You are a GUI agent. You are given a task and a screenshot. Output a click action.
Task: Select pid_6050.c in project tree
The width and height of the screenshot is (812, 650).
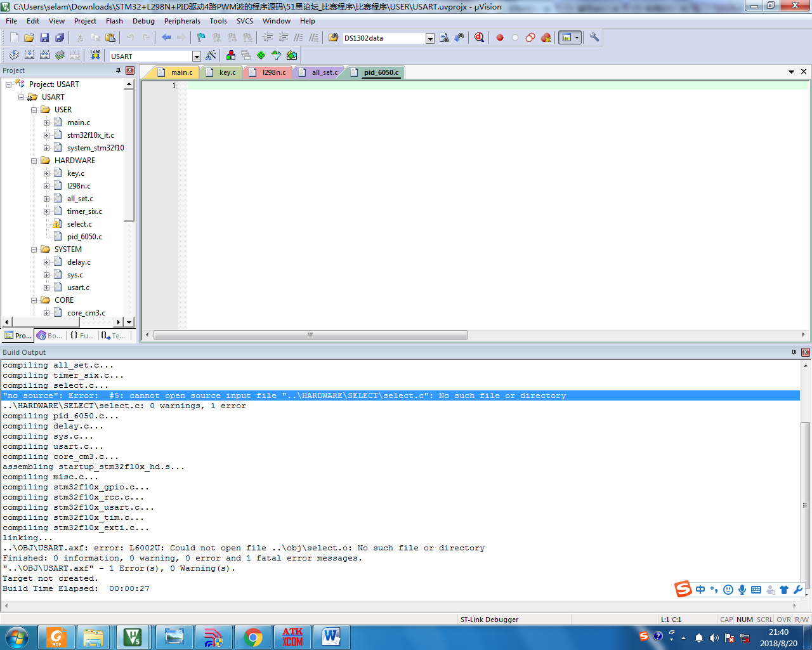tap(84, 237)
